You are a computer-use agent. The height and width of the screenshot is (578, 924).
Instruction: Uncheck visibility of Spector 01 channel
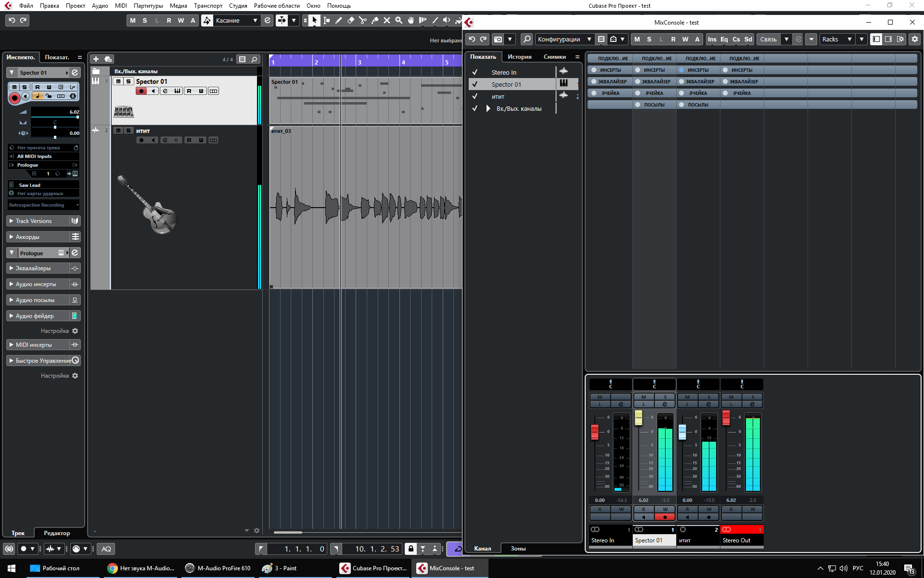475,84
